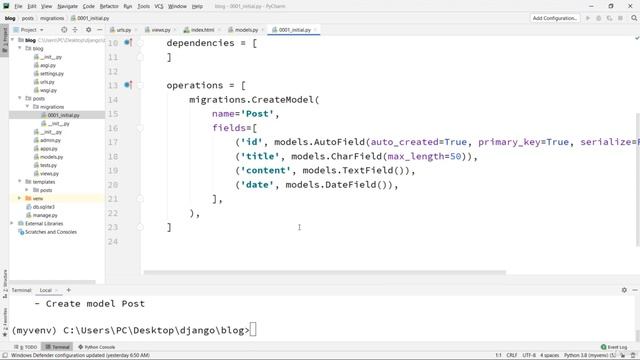This screenshot has width=640, height=360.
Task: Click the gutter override marker on line 10
Action: tap(128, 42)
